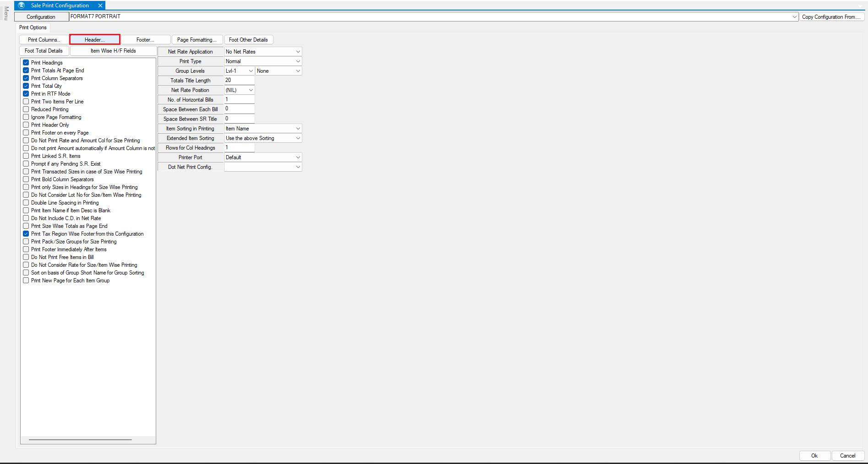
Task: Close the Sale Print Configuration tab
Action: (x=100, y=5)
